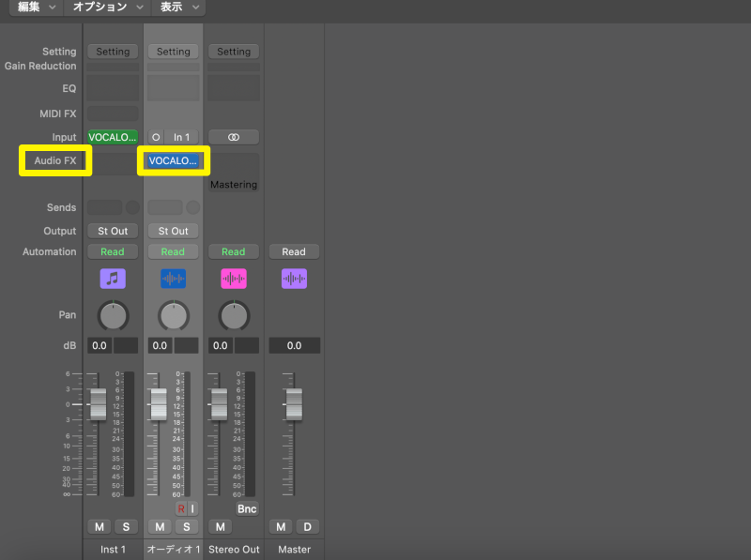Change Read automation mode on Master
This screenshot has width=751, height=560.
[x=294, y=251]
